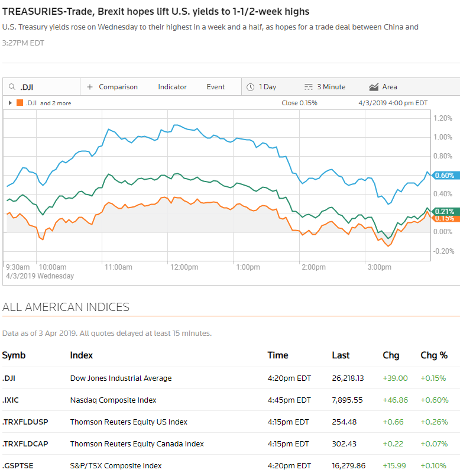Screen dimensions: 460x476
Task: Click the 1.20% y-axis label
Action: tap(443, 118)
